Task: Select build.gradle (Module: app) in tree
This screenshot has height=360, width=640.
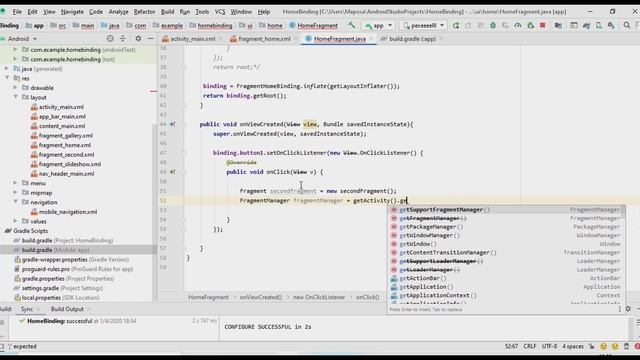Action: pos(56,250)
